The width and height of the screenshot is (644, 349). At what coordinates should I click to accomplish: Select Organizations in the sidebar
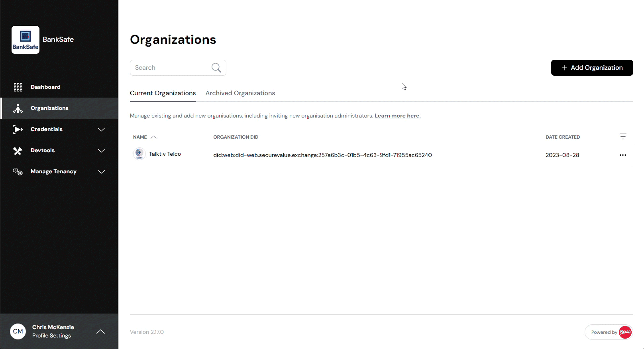(x=59, y=108)
